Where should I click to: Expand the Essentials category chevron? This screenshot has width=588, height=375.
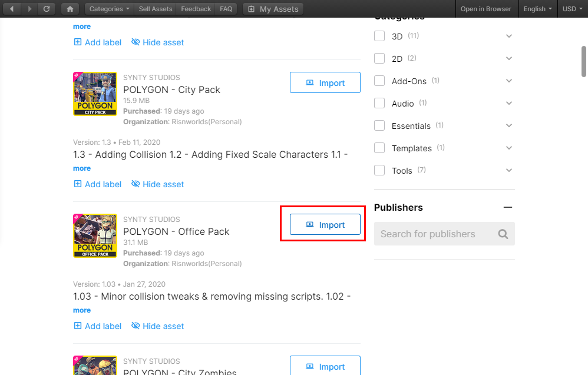click(x=509, y=125)
